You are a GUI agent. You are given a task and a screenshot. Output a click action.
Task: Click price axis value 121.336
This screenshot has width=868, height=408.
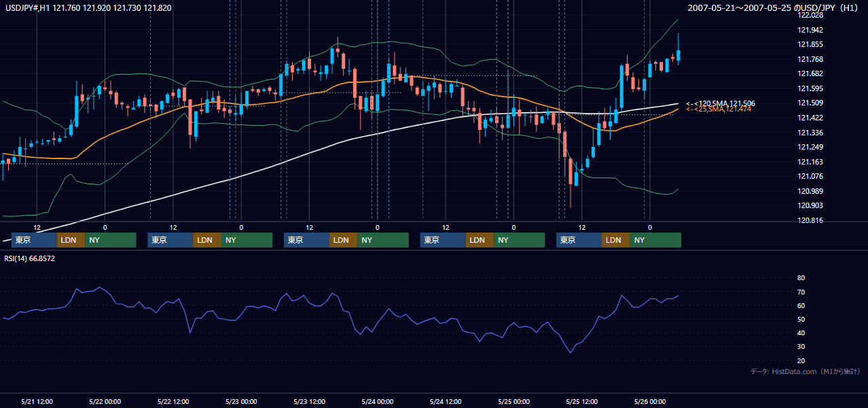[x=809, y=133]
